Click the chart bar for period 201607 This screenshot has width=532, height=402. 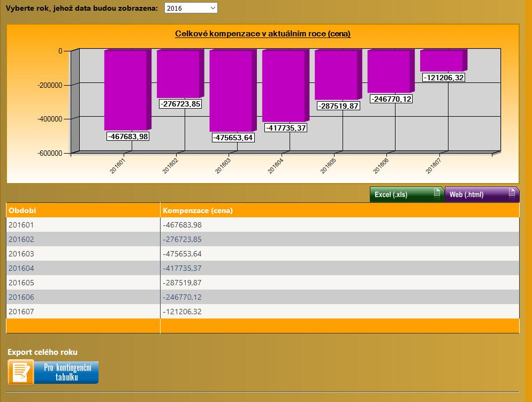click(444, 60)
